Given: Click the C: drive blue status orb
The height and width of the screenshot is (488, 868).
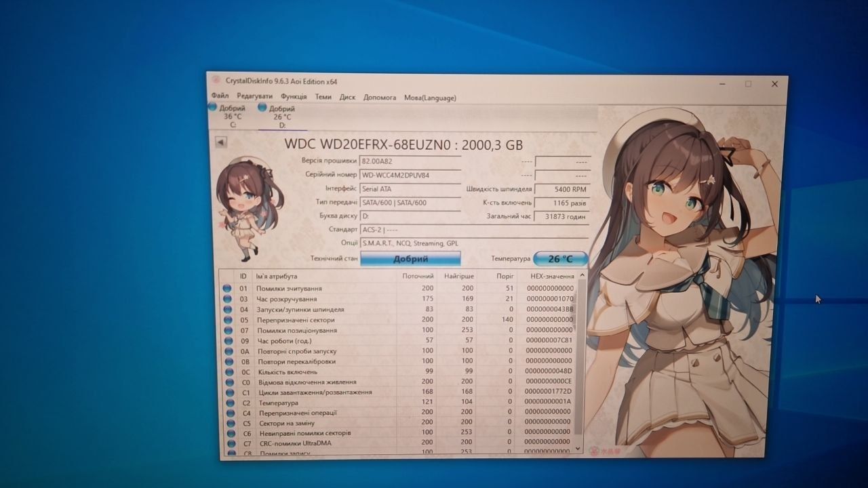Looking at the screenshot, I should point(212,107).
